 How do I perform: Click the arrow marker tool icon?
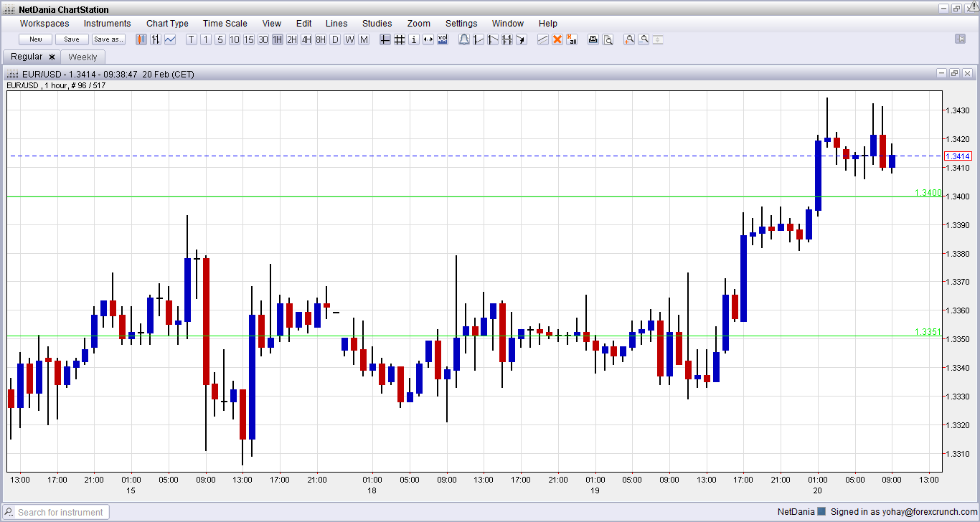pos(522,39)
